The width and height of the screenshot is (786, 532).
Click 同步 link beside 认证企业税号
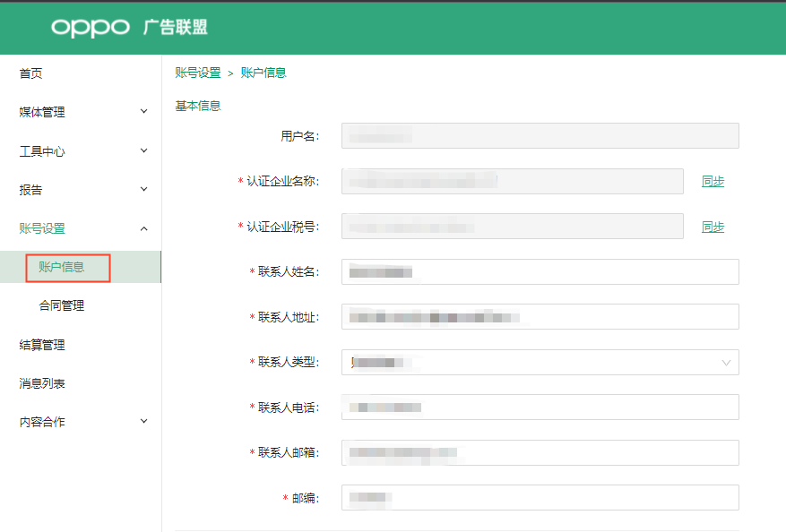(713, 227)
